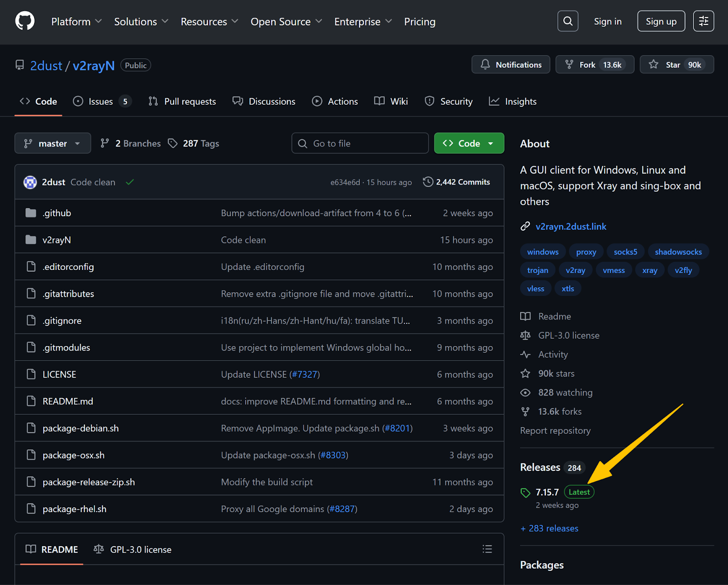This screenshot has width=728, height=585.
Task: Click the 2dust user avatar
Action: click(x=30, y=182)
